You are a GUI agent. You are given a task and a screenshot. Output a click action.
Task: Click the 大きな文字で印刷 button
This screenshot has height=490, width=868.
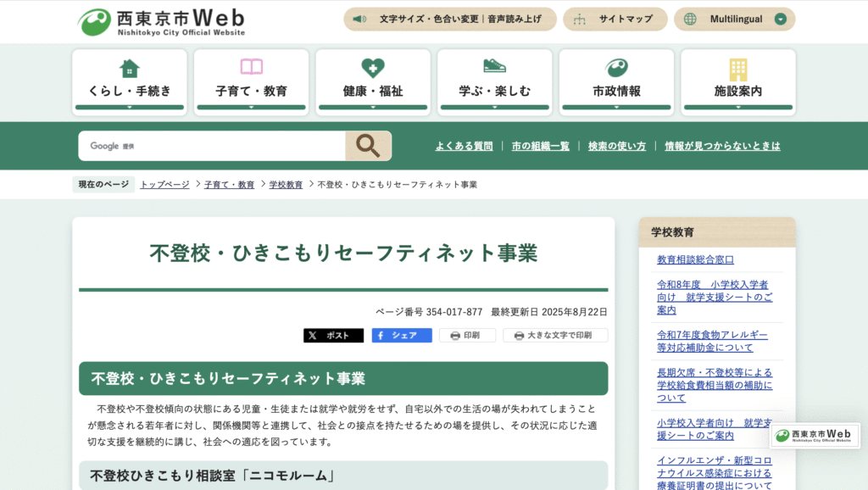(555, 335)
